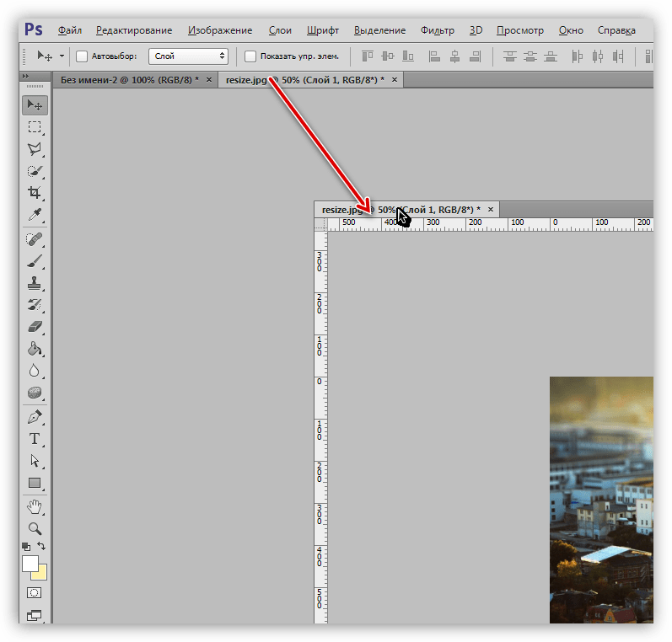The width and height of the screenshot is (672, 642).
Task: Select the Rectangular Marquee tool
Action: pyautogui.click(x=35, y=127)
